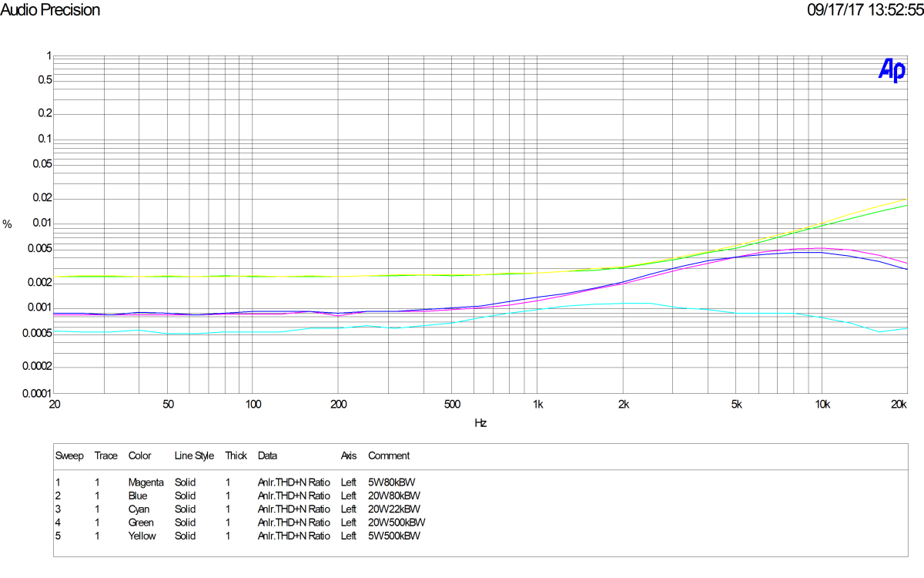Click the '0.005' y-axis tick label
The image size is (924, 578).
(38, 249)
